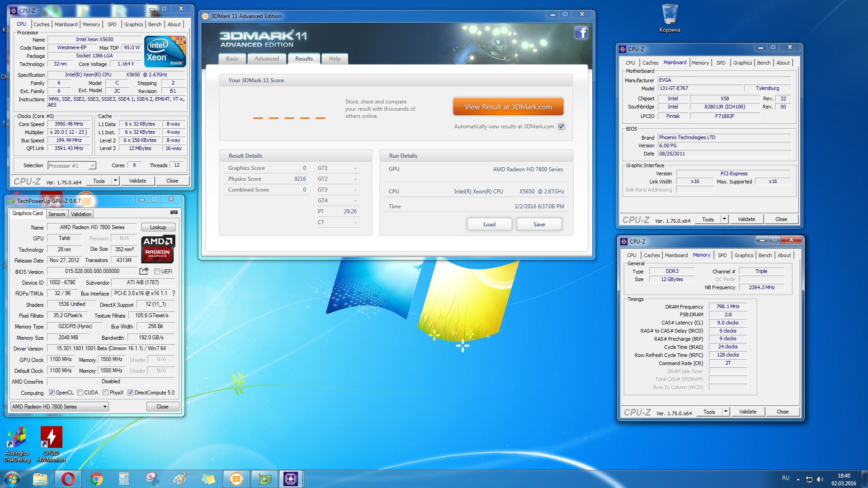Switch to CPU-Z taskbar icon
The image size is (868, 488).
291,479
